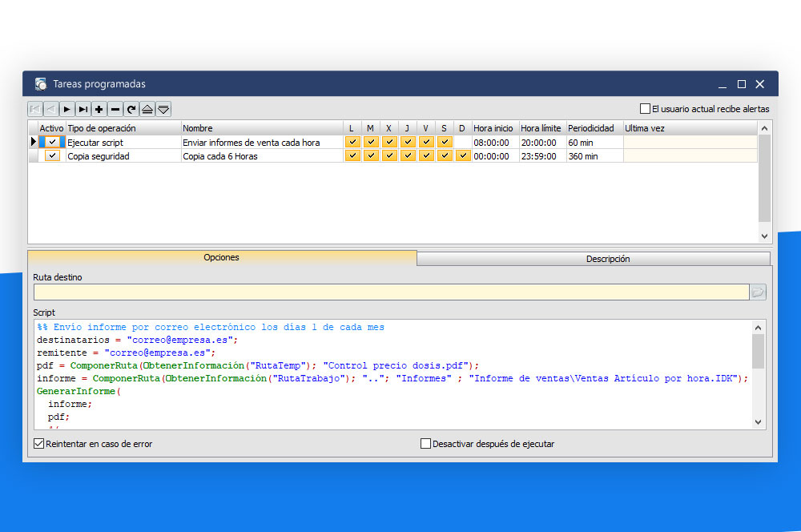Toggle Sunday (D) for Copia seguridad
The image size is (801, 532).
tap(462, 156)
